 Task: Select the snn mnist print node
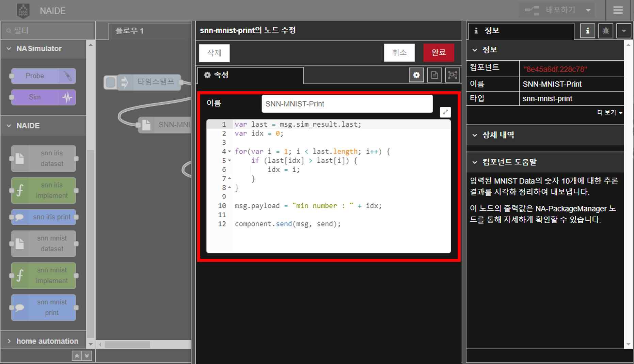pyautogui.click(x=43, y=307)
